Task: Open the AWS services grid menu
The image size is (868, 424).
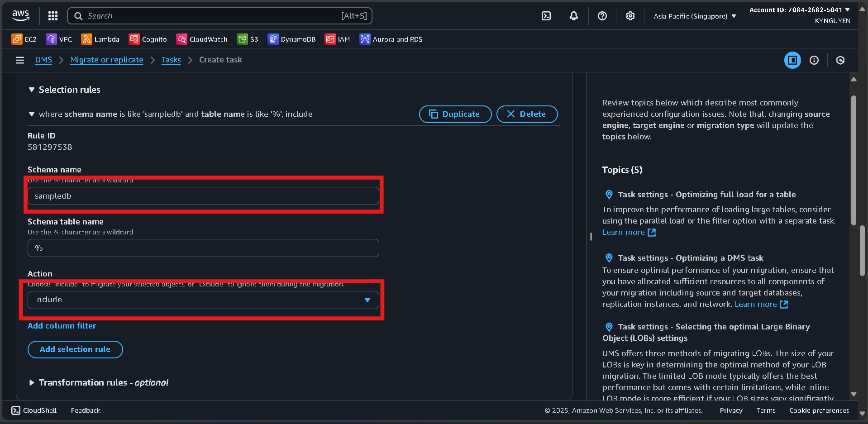Action: 52,15
